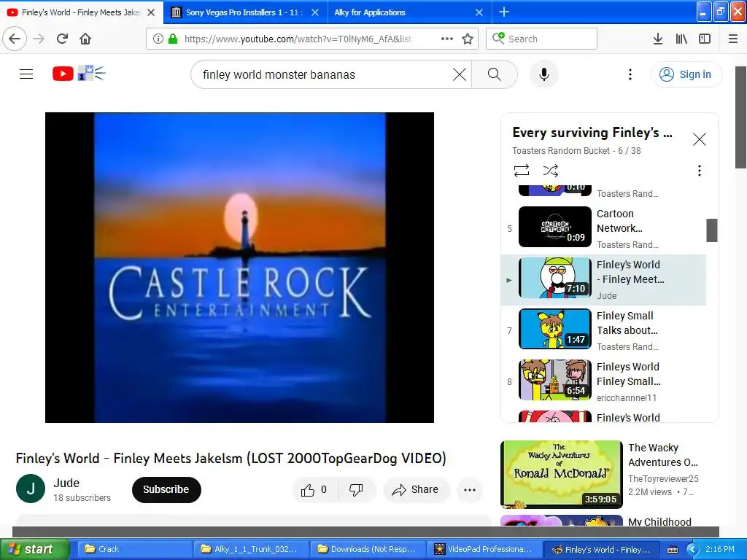Screen dimensions: 747x560
Task: Open the Windows start menu
Action: click(34, 549)
